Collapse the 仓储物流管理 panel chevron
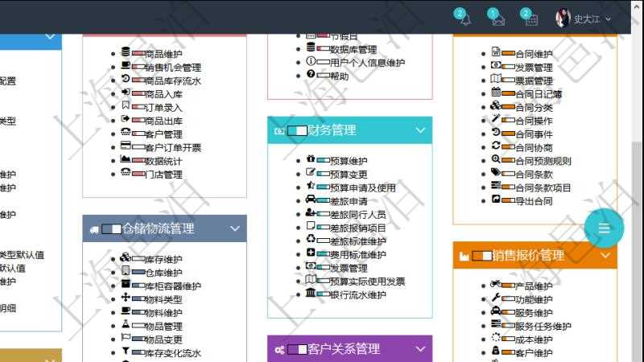This screenshot has width=644, height=362. click(235, 228)
